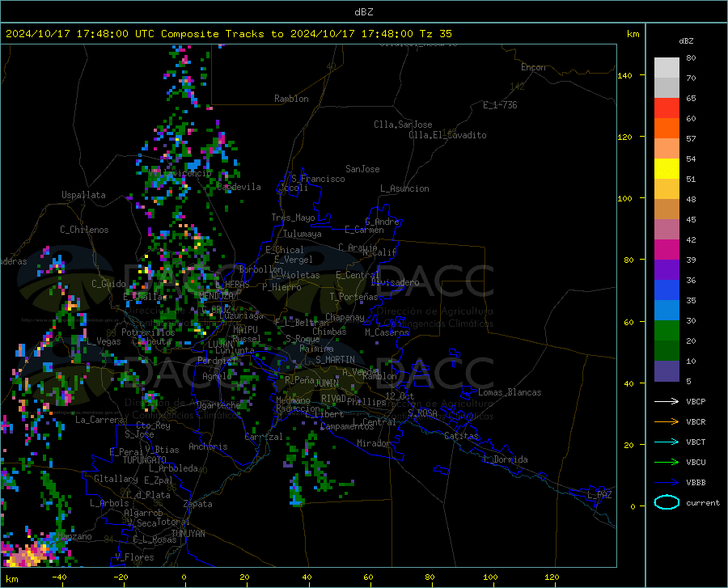The image size is (728, 588).
Task: Click the Ugarteche label
Action: (218, 405)
